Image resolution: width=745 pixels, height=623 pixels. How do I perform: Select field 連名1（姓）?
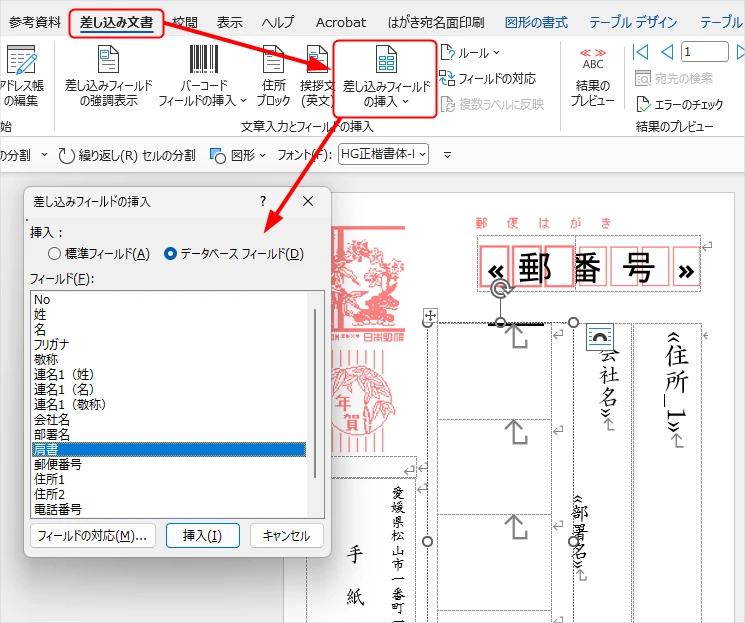(x=169, y=374)
